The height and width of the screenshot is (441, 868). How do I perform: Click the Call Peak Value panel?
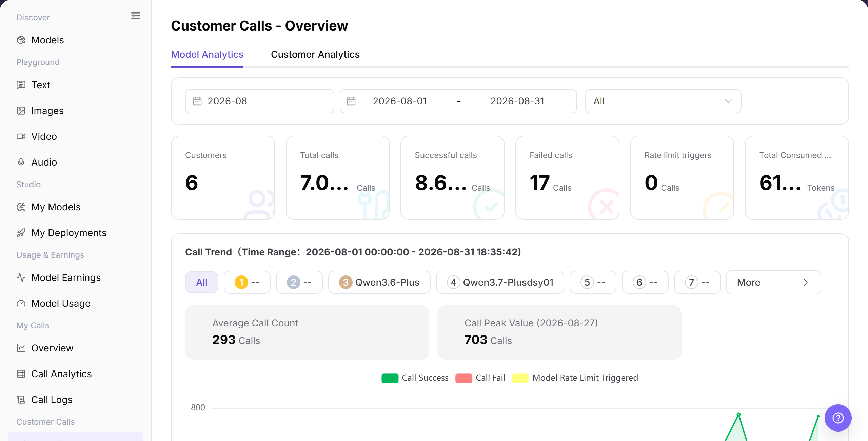pyautogui.click(x=559, y=332)
